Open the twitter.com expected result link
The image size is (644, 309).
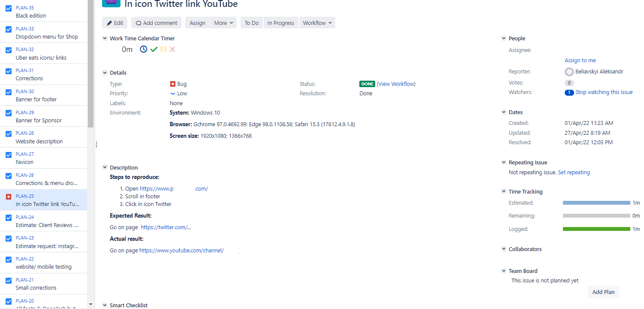pos(166,227)
